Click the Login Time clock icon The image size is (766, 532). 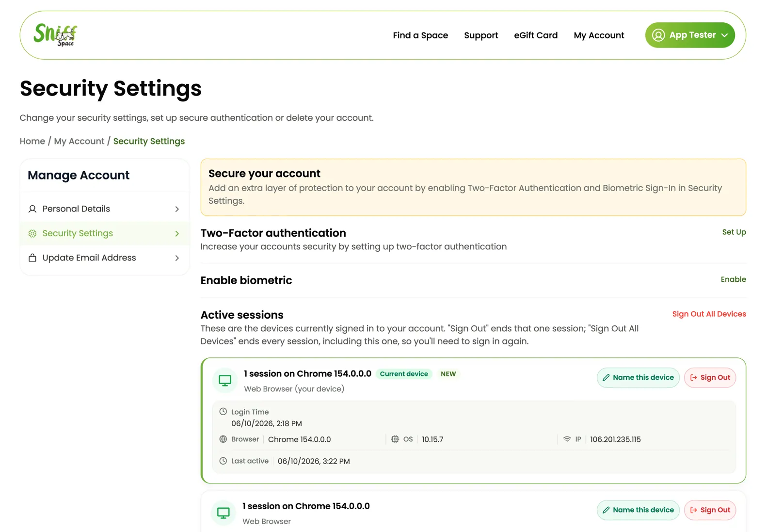coord(223,412)
